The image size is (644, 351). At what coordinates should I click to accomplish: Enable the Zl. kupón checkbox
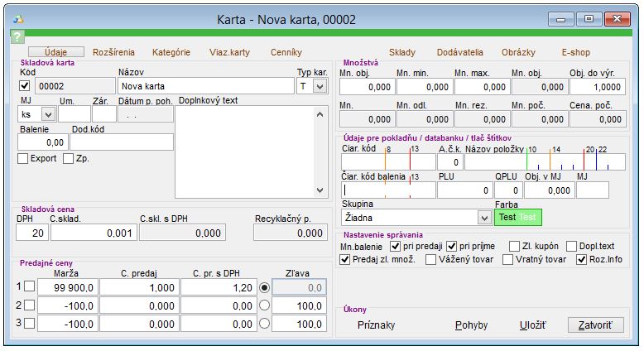pyautogui.click(x=514, y=246)
